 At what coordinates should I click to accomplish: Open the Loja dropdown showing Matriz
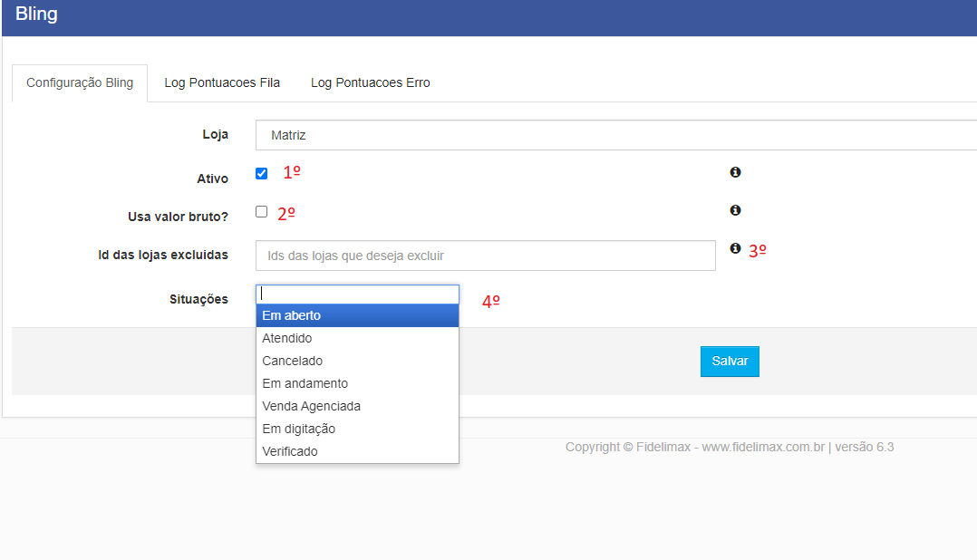click(615, 135)
